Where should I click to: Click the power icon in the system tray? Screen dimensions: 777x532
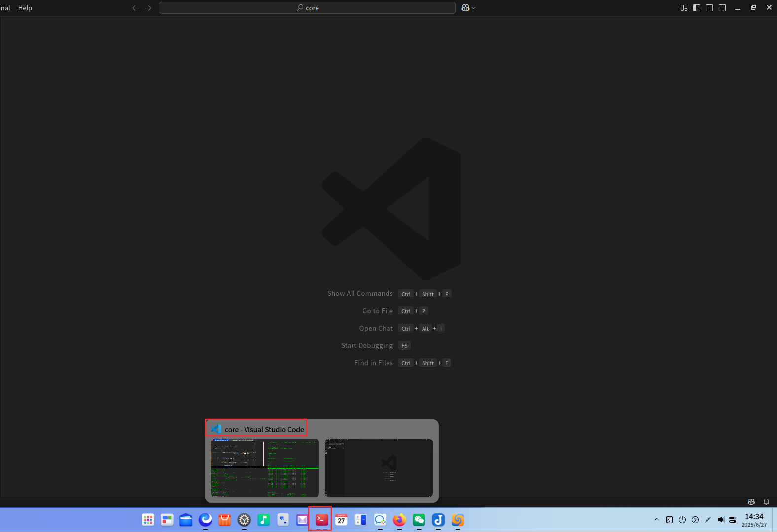coord(682,520)
